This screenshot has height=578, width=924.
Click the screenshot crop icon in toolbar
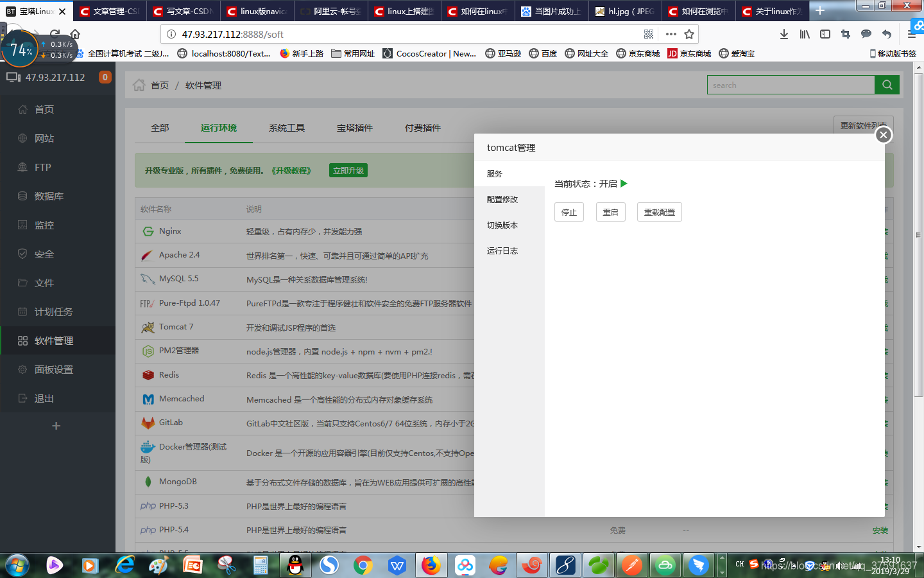[846, 34]
